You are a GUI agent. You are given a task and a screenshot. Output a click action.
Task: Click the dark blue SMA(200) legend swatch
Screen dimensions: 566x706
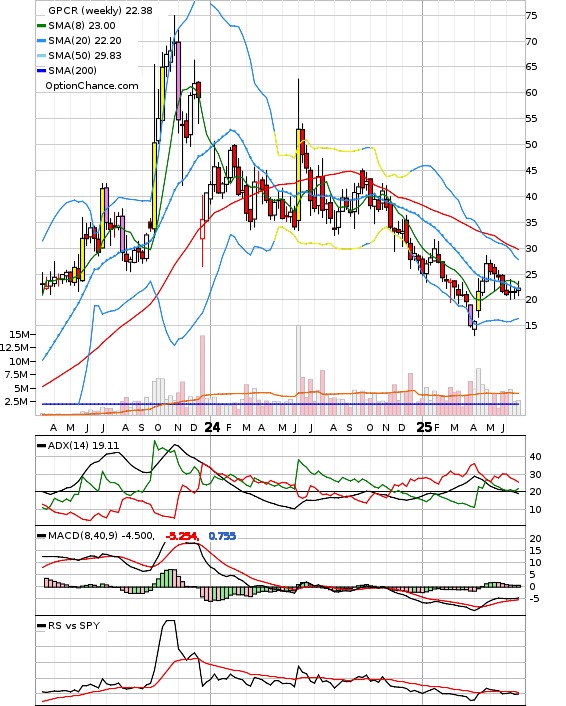(41, 71)
